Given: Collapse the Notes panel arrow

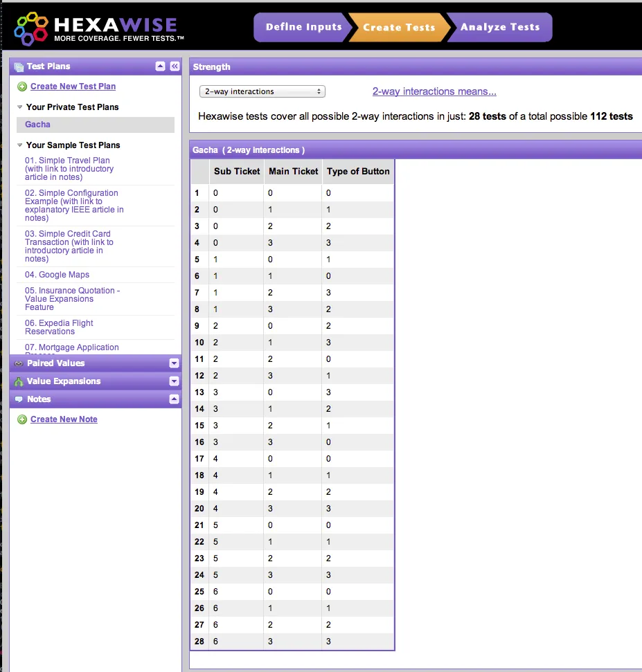Looking at the screenshot, I should click(x=174, y=399).
